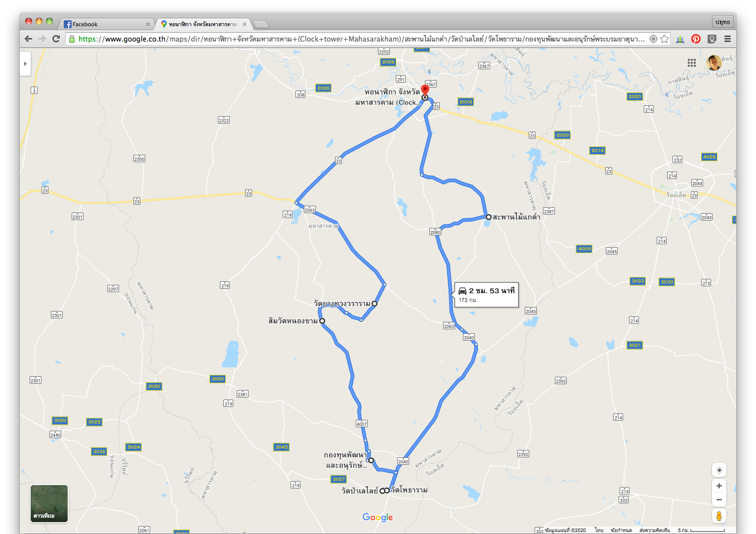This screenshot has height=534, width=756.
Task: Click the ปยุทธ profile button
Action: click(722, 22)
